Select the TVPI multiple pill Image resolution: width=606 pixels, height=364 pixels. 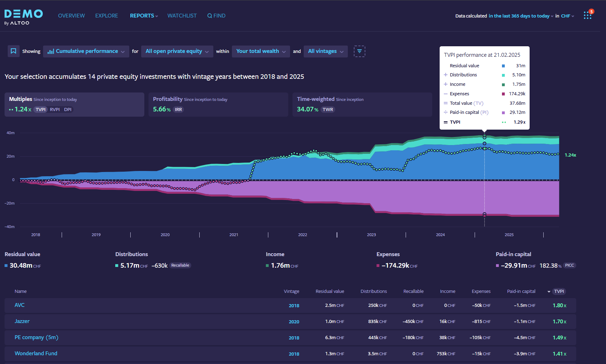(41, 110)
